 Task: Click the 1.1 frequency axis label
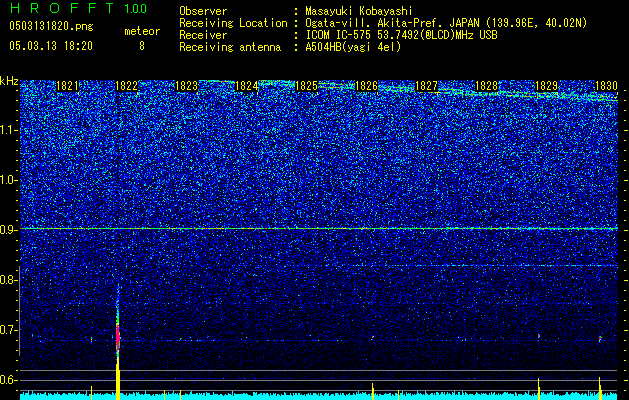(9, 130)
